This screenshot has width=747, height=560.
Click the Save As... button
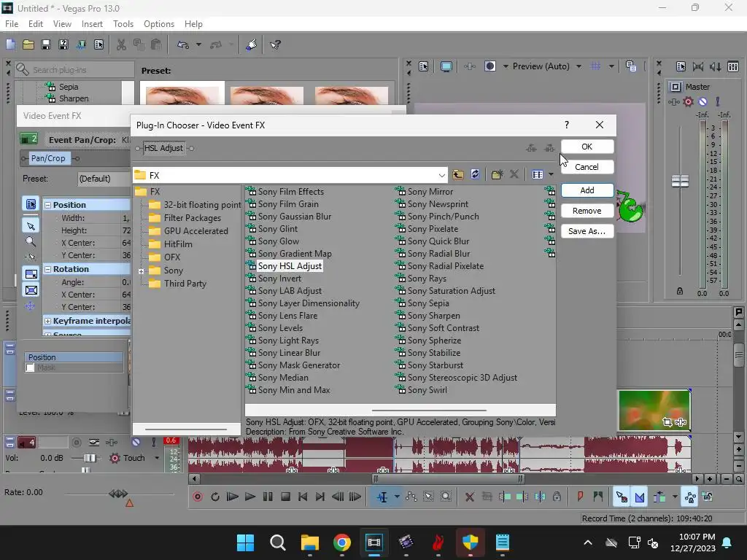point(587,231)
